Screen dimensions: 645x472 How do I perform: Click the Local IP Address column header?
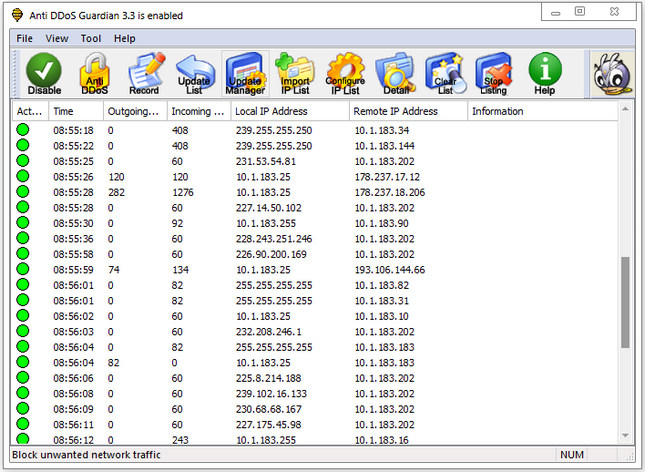(x=290, y=111)
